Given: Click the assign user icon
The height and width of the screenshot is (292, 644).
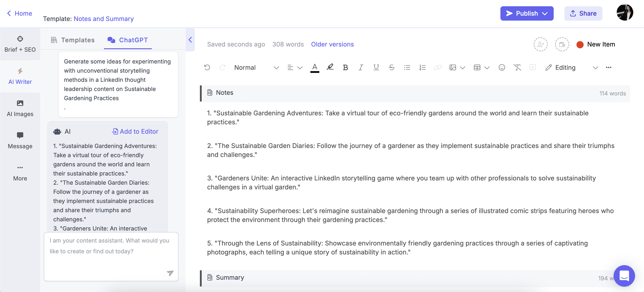Looking at the screenshot, I should point(540,44).
